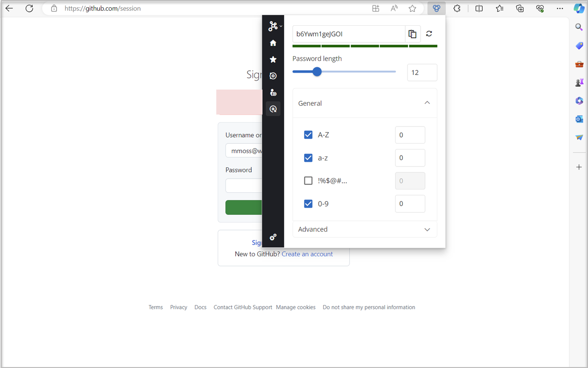The height and width of the screenshot is (368, 588).
Task: Collapse the General section
Action: [427, 103]
